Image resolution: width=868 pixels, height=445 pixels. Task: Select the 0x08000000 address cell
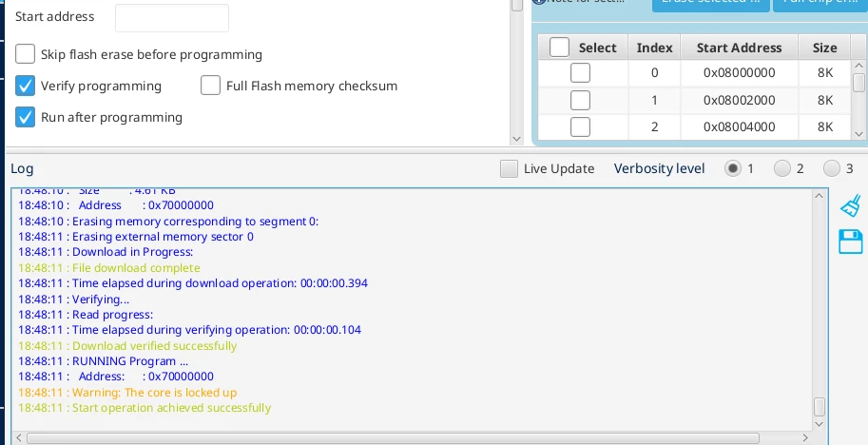(739, 72)
